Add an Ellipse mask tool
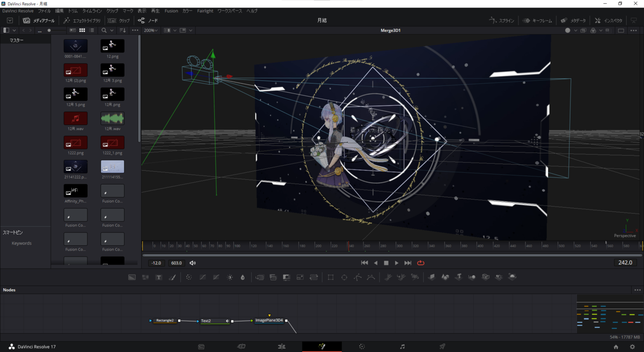 (344, 277)
